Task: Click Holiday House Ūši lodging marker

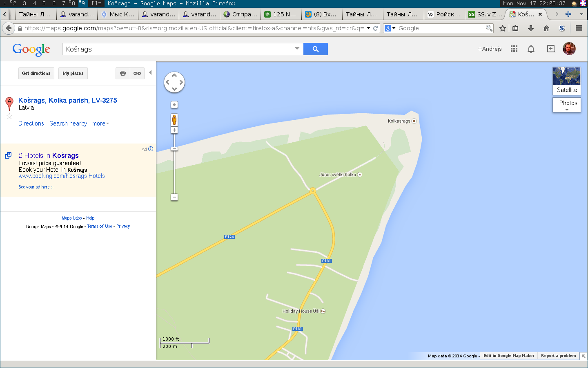Action: [323, 311]
